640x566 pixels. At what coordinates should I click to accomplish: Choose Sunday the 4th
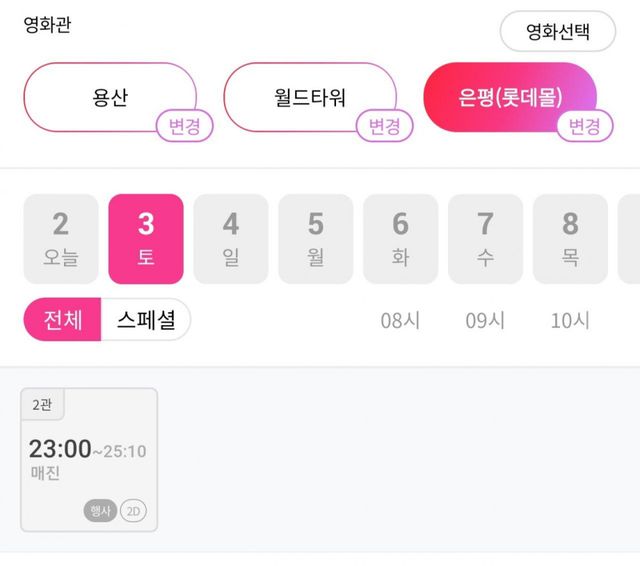(231, 239)
